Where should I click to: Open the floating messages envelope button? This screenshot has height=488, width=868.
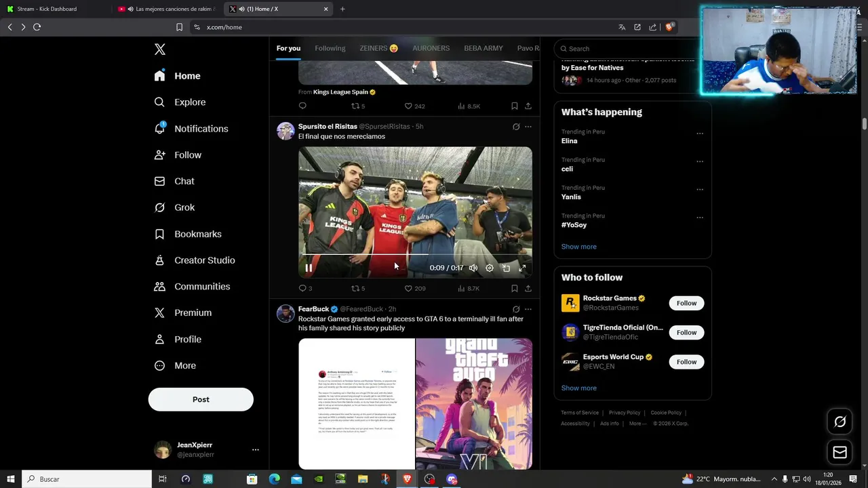click(840, 453)
